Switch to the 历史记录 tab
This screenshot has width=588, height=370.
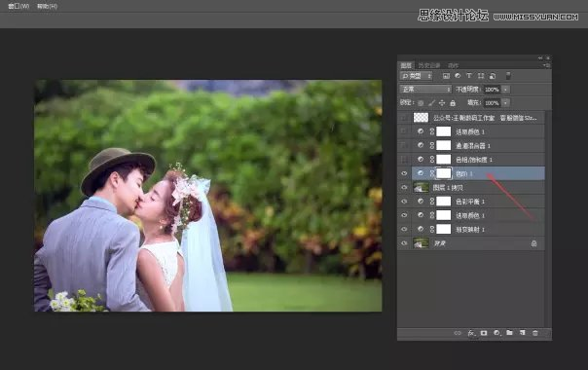429,65
